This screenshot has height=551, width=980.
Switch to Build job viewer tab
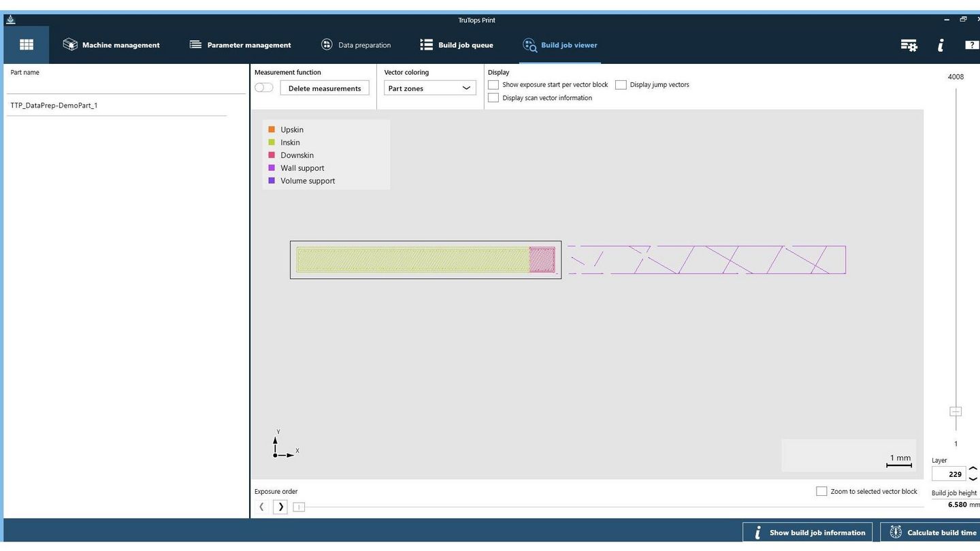560,45
